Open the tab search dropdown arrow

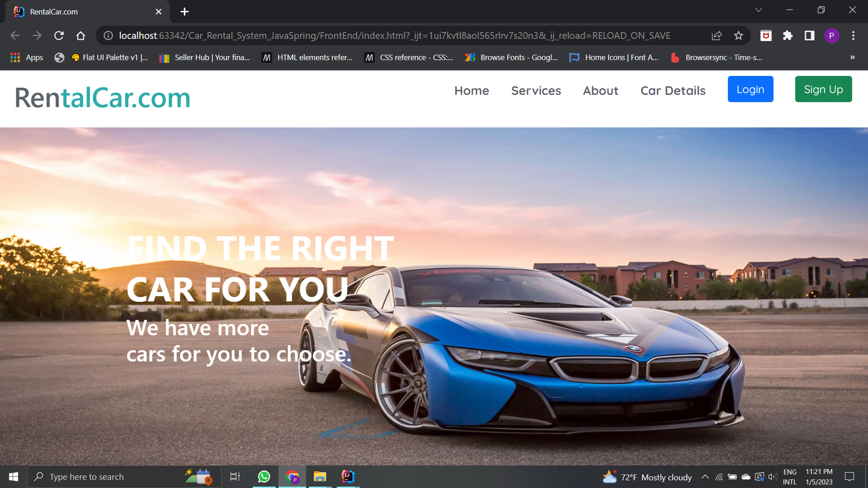pos(759,10)
